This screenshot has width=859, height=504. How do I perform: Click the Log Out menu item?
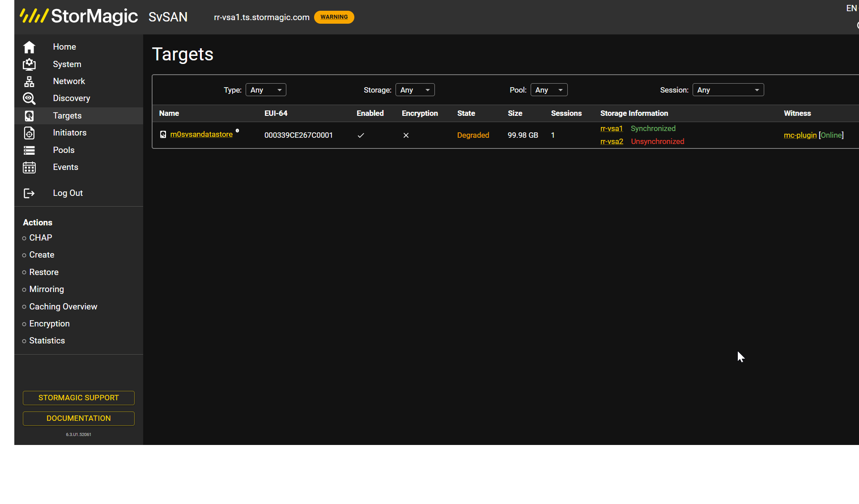(x=68, y=193)
